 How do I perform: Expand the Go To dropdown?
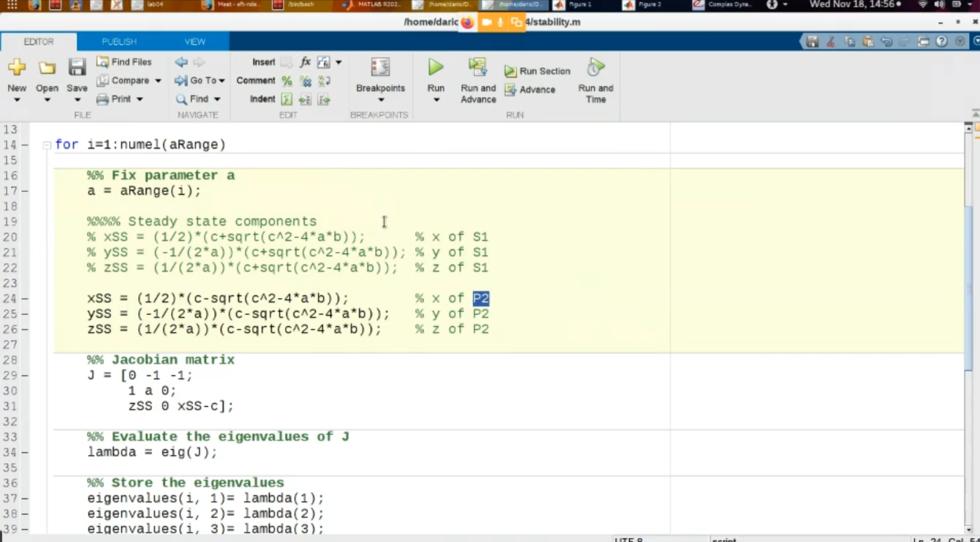pos(222,81)
